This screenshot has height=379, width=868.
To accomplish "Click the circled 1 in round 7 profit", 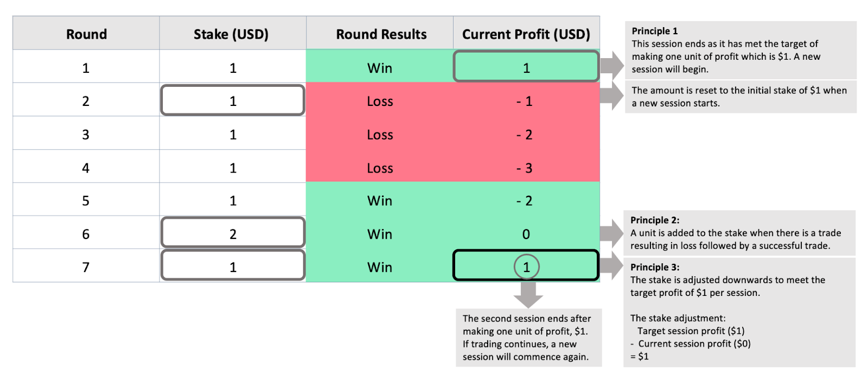I will 526,267.
